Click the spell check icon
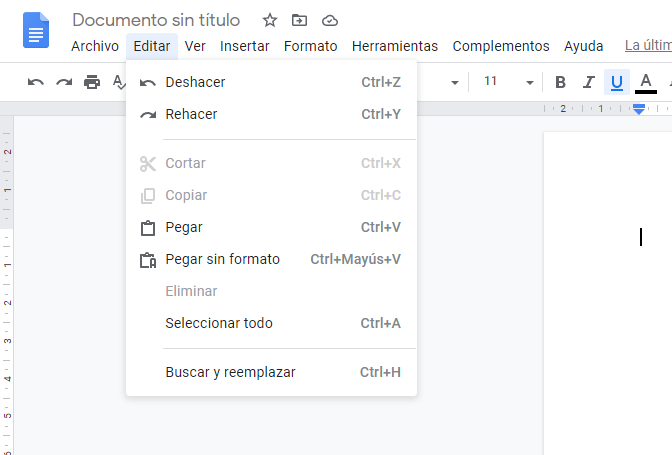The image size is (672, 455). [119, 82]
